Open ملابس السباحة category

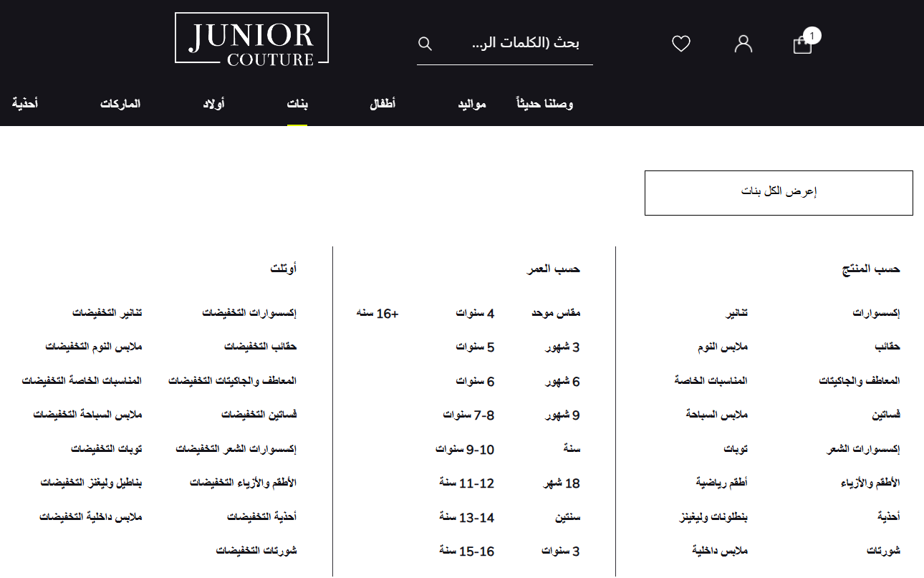(x=716, y=415)
